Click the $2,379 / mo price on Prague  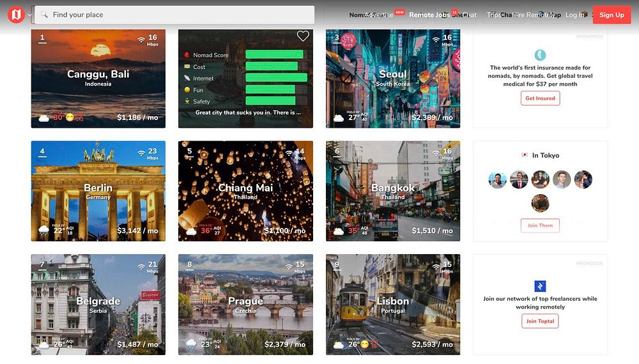coord(285,344)
